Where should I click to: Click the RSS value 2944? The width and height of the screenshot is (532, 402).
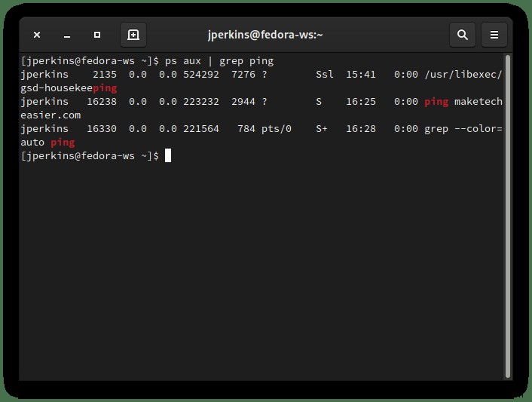pos(243,102)
